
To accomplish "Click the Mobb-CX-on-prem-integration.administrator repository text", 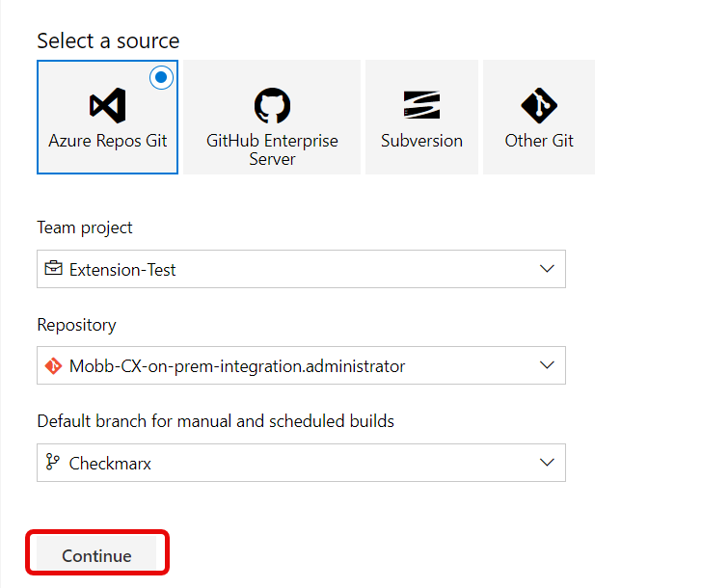I will [237, 366].
